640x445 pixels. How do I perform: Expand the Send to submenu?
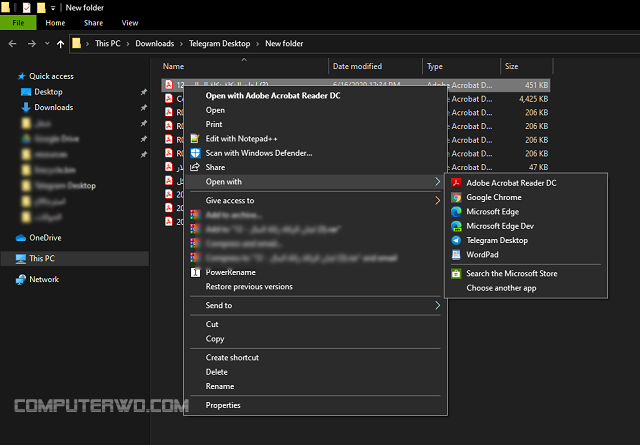(x=316, y=305)
